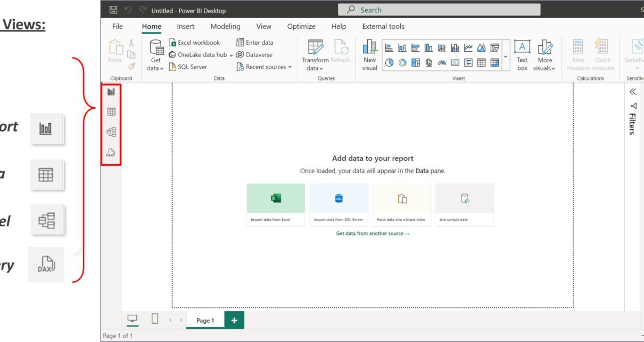The width and height of the screenshot is (644, 342).
Task: Insert a stacked column chart visual
Action: point(402,48)
